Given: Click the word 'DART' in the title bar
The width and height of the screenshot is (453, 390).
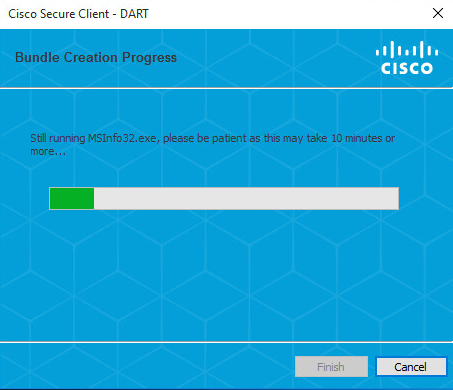Looking at the screenshot, I should tap(134, 14).
